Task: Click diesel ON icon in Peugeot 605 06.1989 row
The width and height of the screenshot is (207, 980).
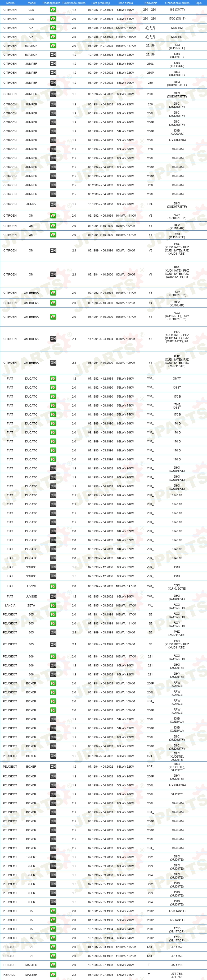Action: [53, 632]
